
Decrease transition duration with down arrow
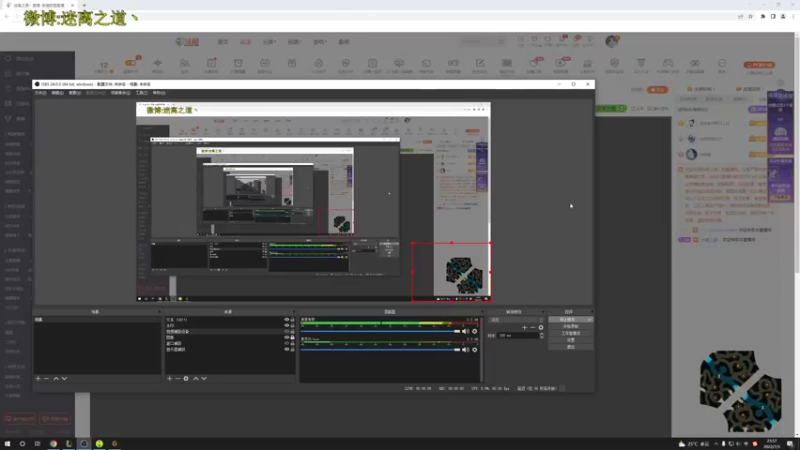[541, 337]
